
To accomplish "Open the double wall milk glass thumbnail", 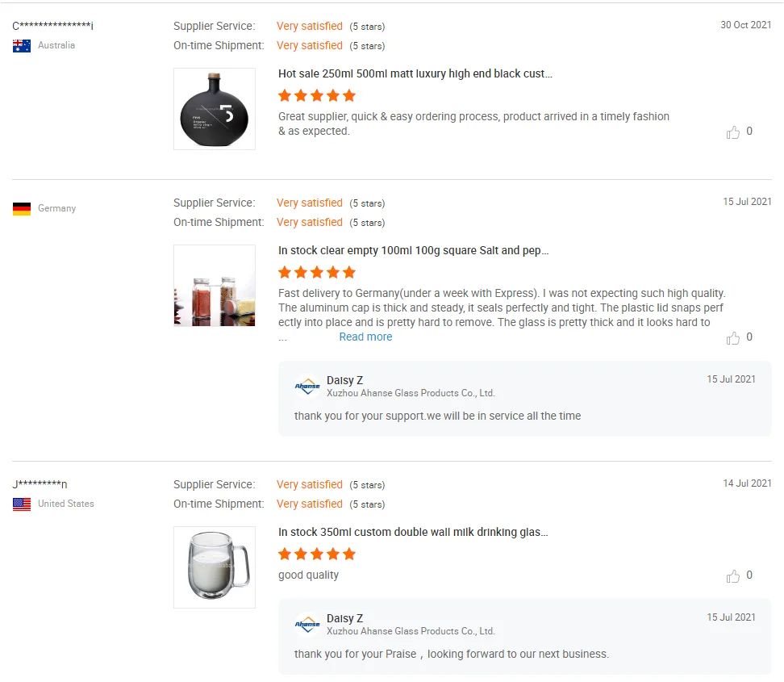I will tap(215, 567).
